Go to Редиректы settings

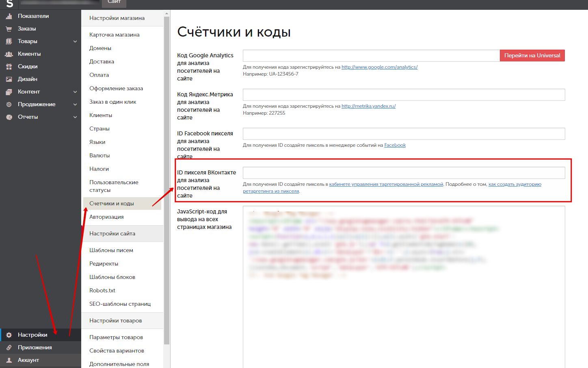[x=104, y=264]
